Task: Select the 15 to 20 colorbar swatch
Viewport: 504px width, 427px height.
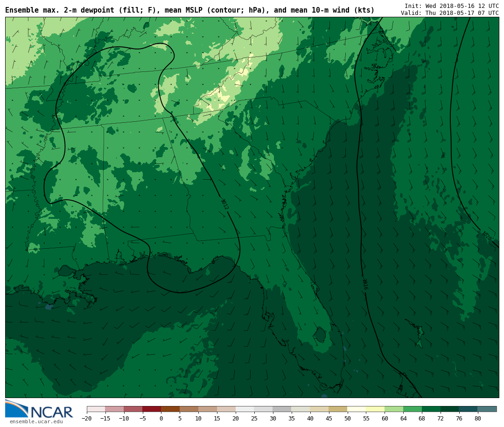Action: [226, 409]
